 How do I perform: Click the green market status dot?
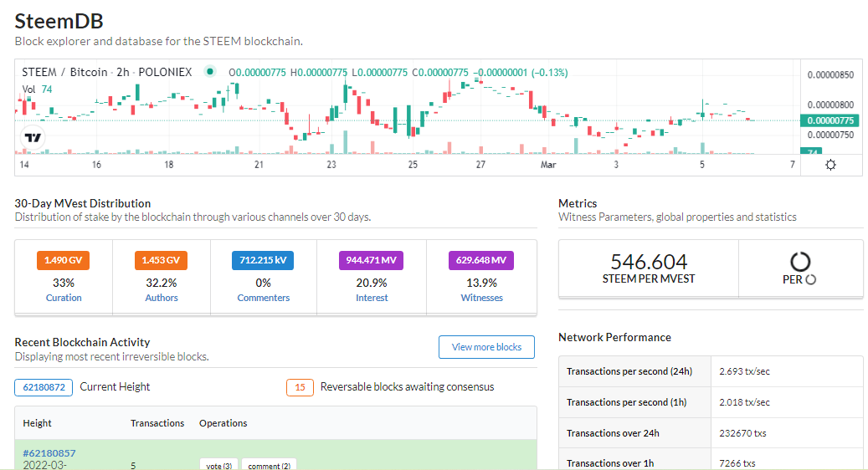(x=210, y=71)
